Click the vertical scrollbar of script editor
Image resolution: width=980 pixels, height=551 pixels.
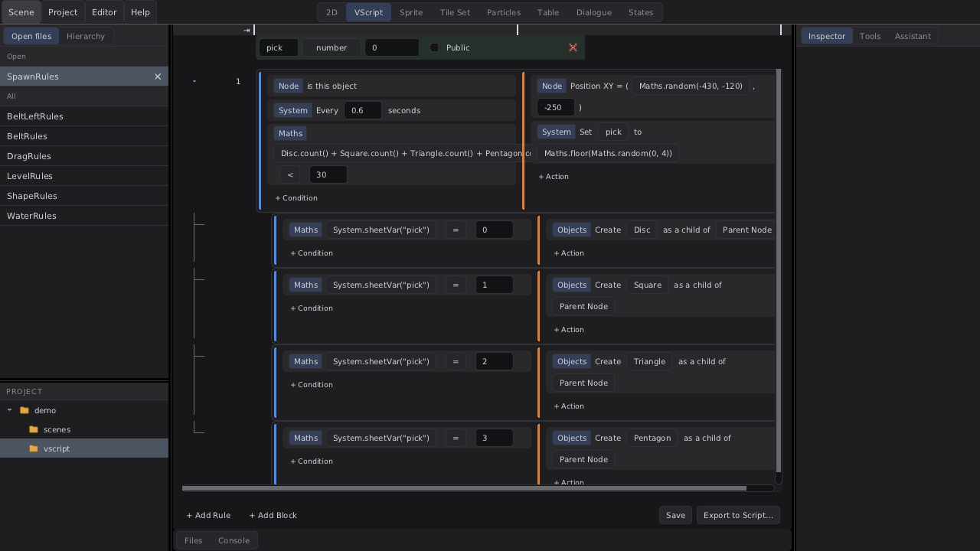[779, 270]
